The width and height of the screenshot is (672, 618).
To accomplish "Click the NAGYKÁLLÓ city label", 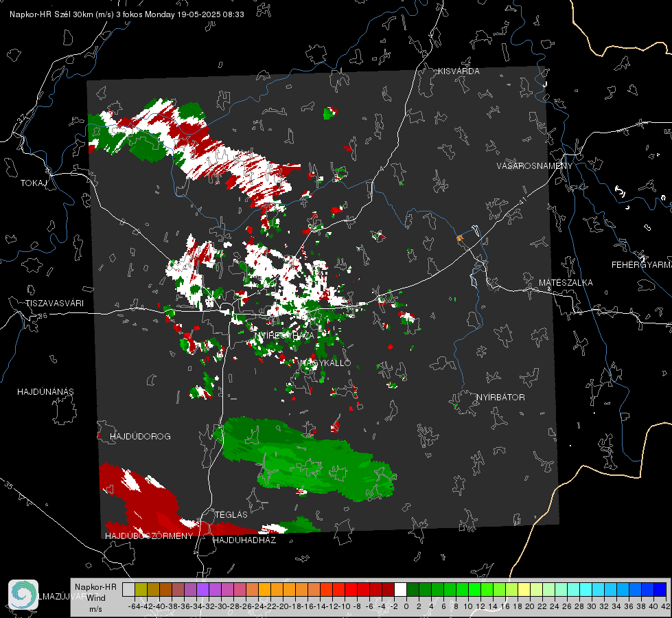I will click(325, 363).
